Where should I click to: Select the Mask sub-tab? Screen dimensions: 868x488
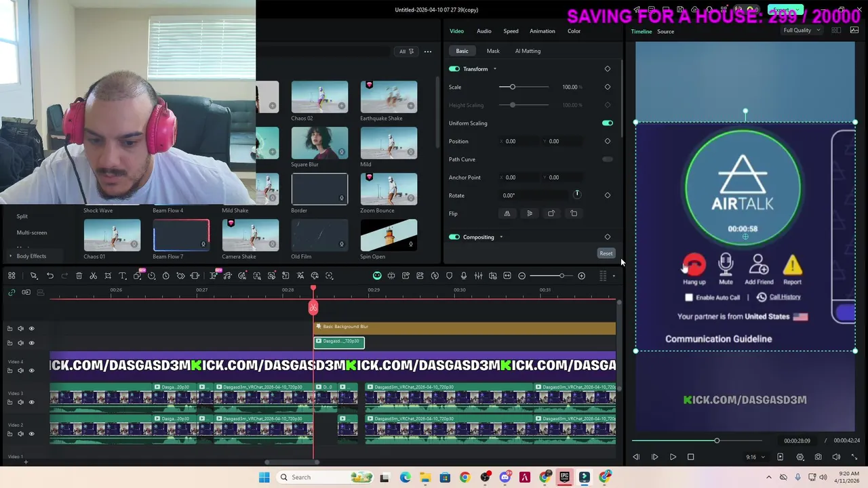[x=493, y=51]
